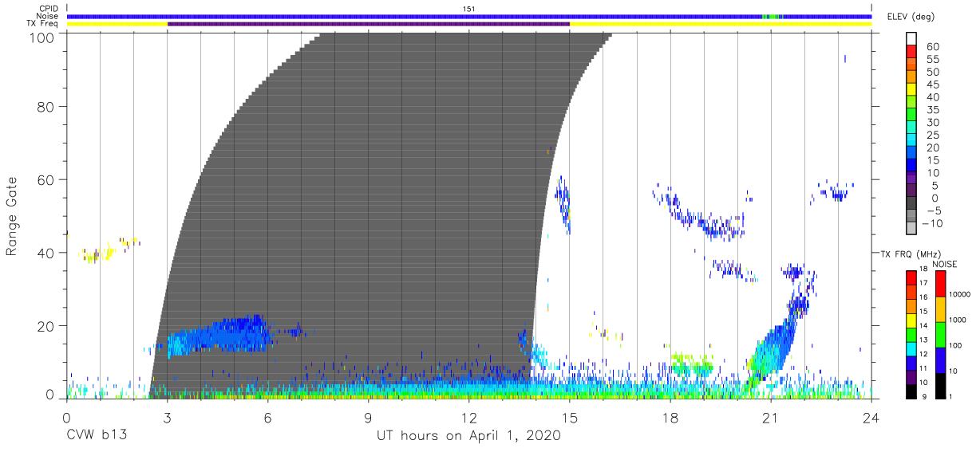The image size is (980, 452).
Task: Click the Noise label beside the top bar
Action: [x=47, y=16]
